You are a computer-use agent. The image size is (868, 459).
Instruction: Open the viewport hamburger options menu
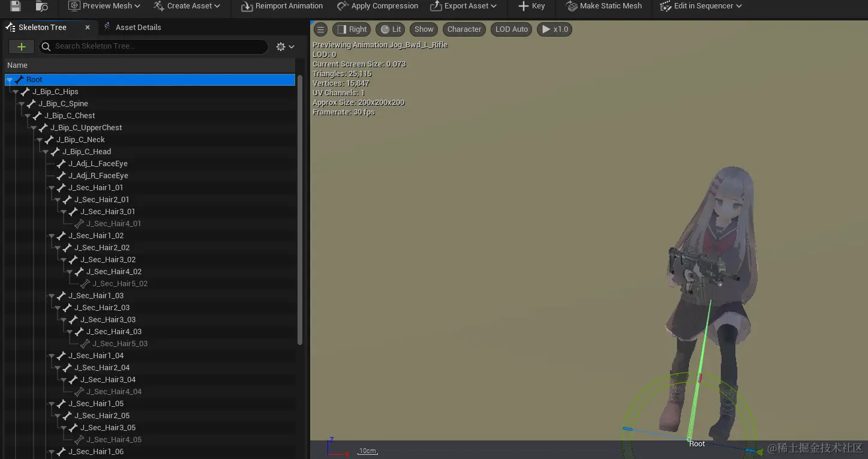(x=321, y=29)
